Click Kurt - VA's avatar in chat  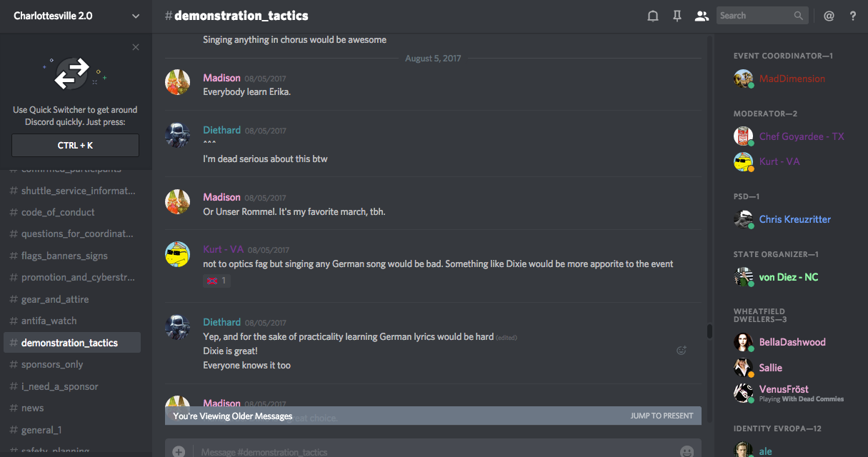(x=178, y=253)
